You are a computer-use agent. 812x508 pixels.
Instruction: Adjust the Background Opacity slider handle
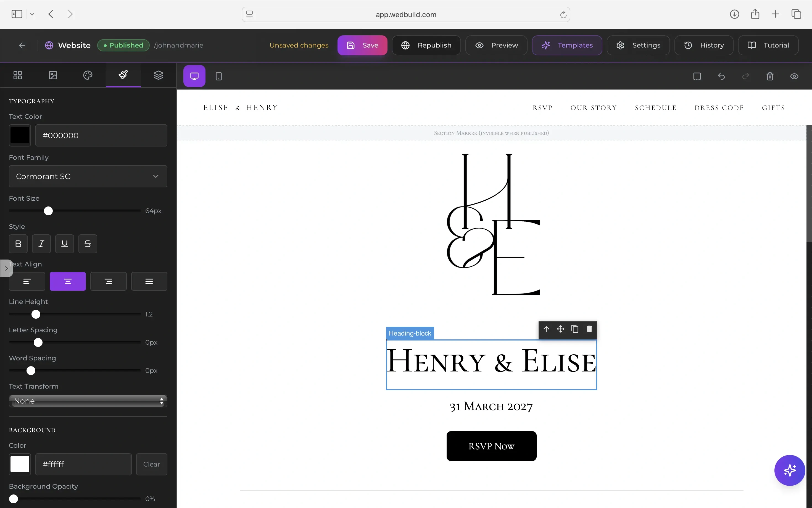[x=14, y=499]
